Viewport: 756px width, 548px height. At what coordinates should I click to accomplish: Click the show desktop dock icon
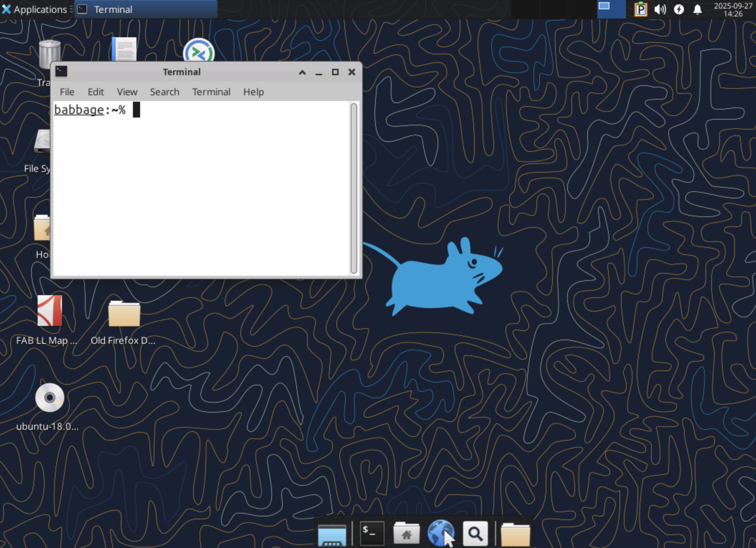(332, 534)
